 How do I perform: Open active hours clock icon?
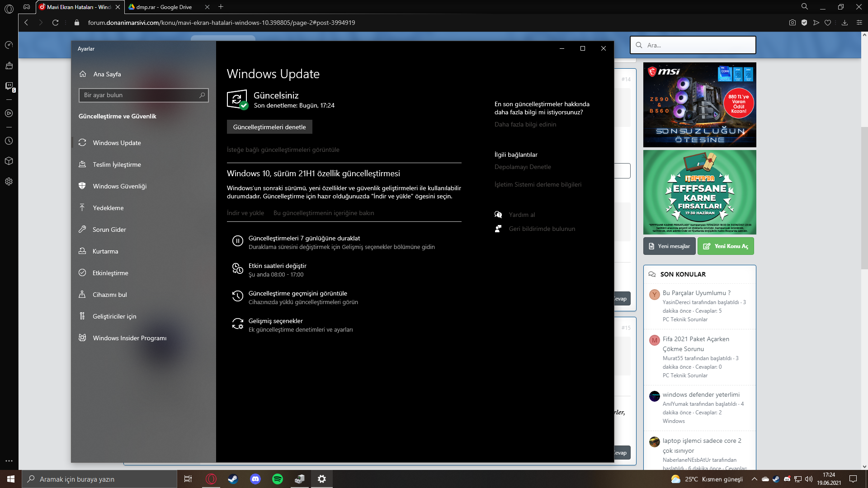[x=237, y=269]
